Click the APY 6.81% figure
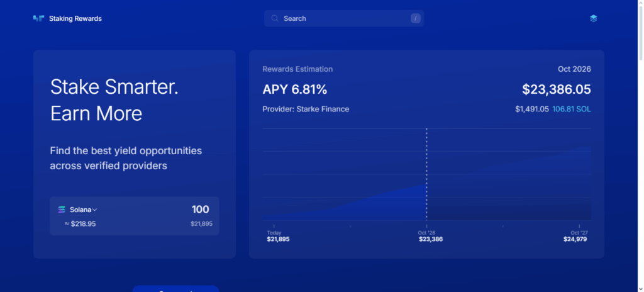The image size is (644, 292). pyautogui.click(x=294, y=89)
